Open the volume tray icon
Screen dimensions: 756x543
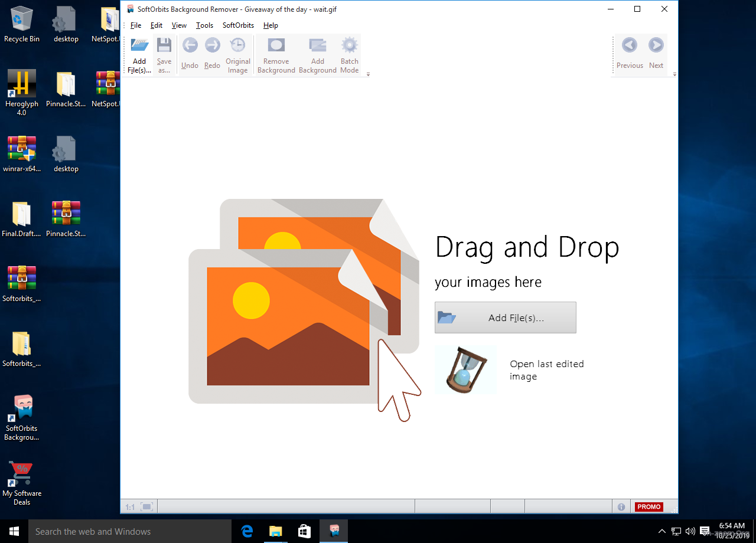point(690,531)
